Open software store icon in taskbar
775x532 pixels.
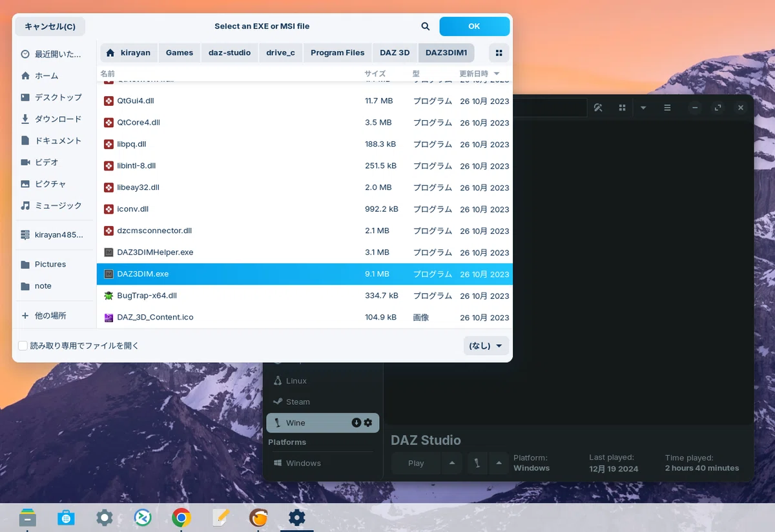(x=65, y=517)
